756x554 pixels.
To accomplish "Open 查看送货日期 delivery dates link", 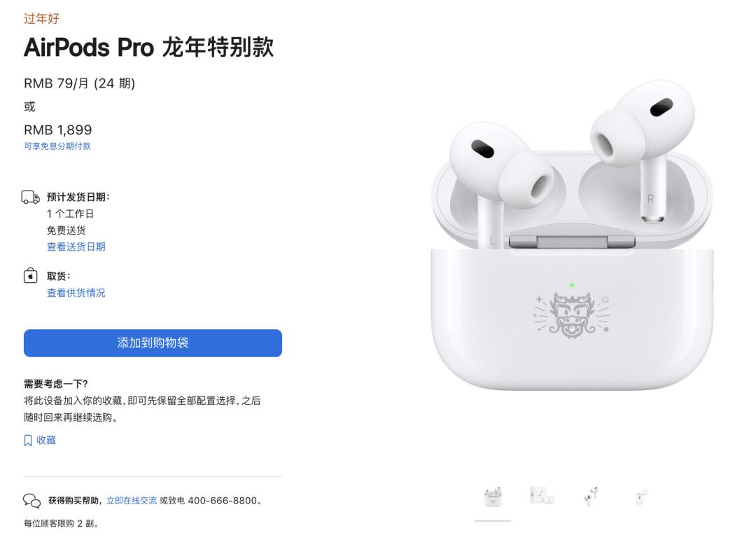I will tap(76, 247).
